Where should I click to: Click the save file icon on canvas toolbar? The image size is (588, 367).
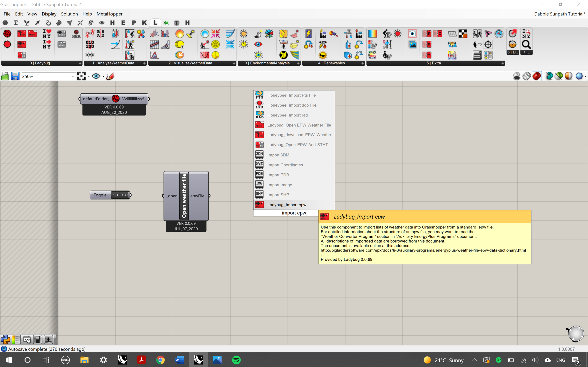(x=15, y=76)
